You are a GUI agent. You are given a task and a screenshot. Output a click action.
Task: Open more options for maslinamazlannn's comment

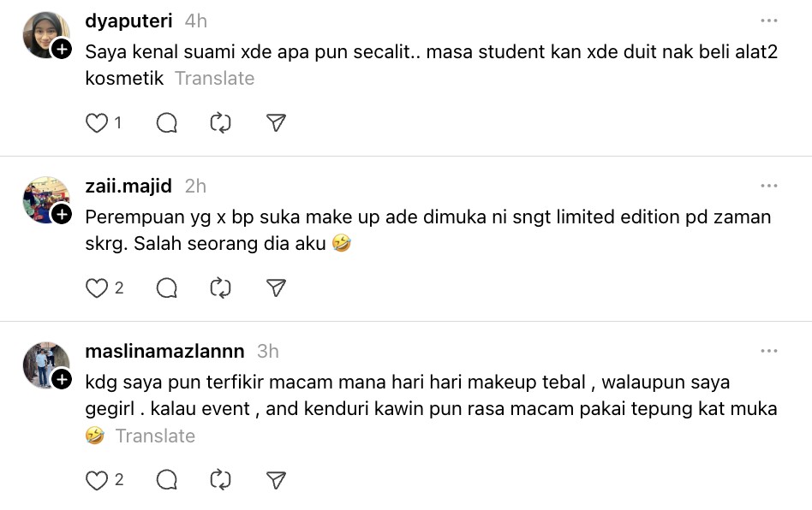coord(768,351)
